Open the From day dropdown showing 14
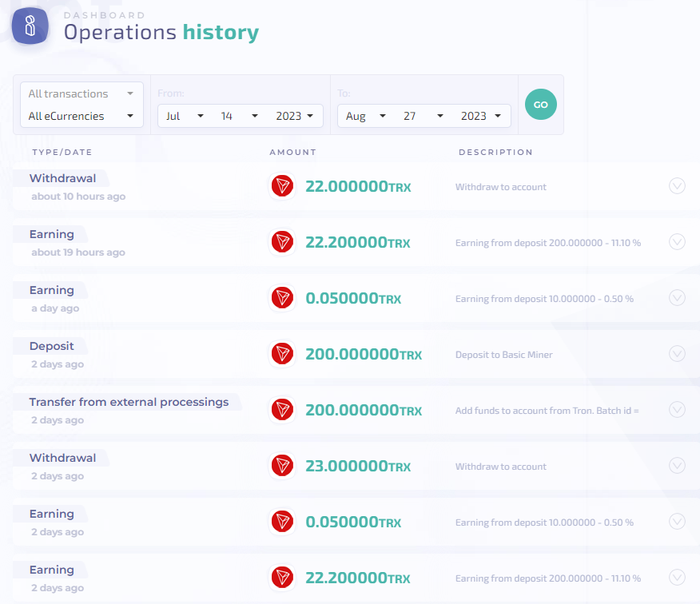This screenshot has height=604, width=700. point(239,116)
